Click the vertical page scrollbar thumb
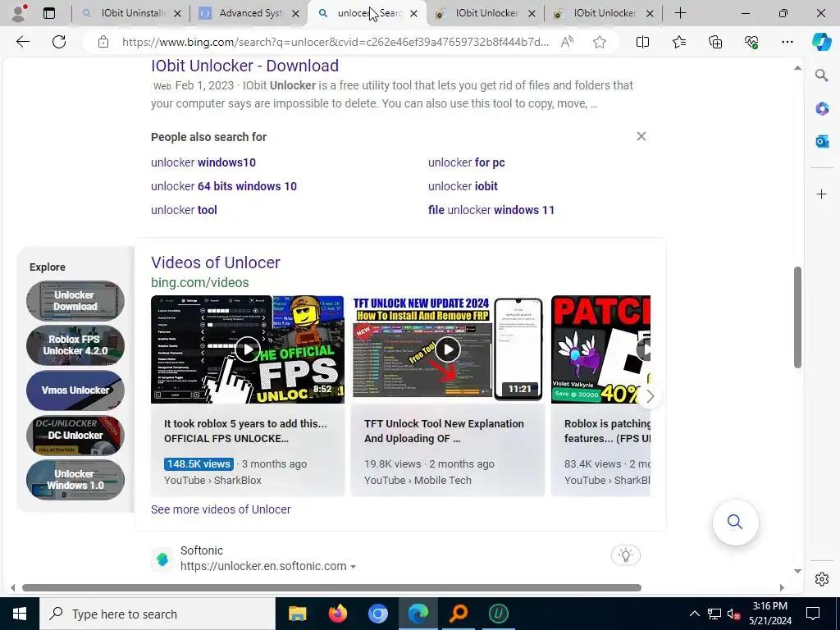The image size is (840, 630). (x=797, y=317)
